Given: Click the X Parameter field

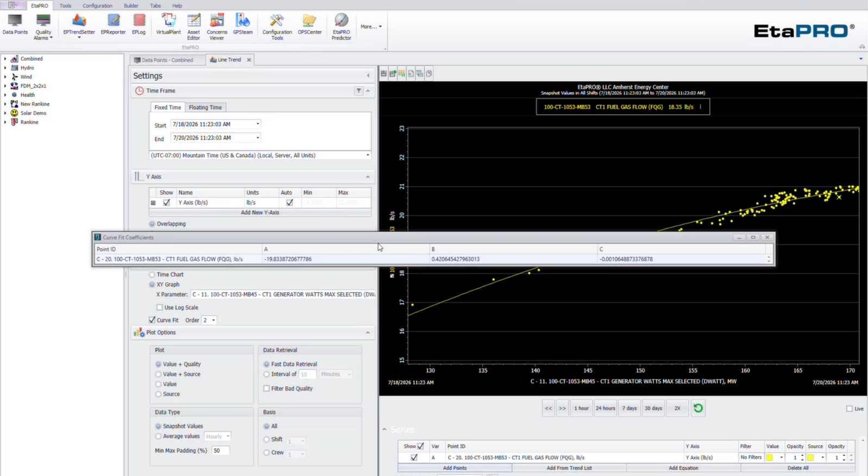Looking at the screenshot, I should pos(282,295).
